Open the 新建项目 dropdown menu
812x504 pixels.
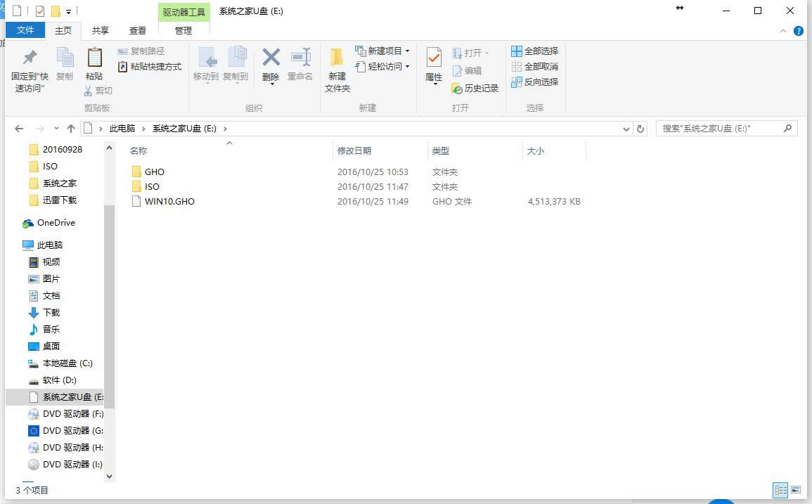383,50
